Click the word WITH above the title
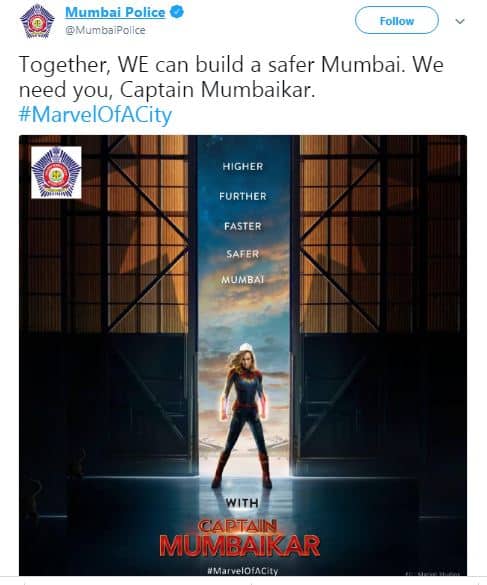This screenshot has width=487, height=585. 242,503
